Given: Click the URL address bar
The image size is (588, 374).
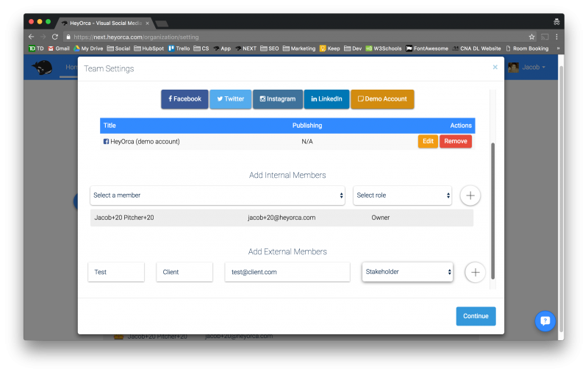Looking at the screenshot, I should (x=296, y=37).
